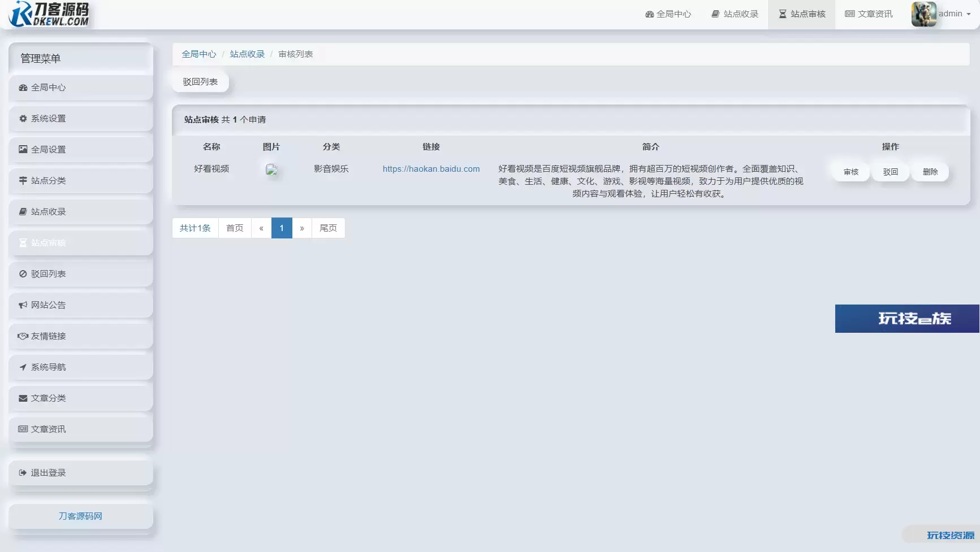980x552 pixels.
Task: Click the gear icon for 系统设置
Action: click(x=23, y=119)
